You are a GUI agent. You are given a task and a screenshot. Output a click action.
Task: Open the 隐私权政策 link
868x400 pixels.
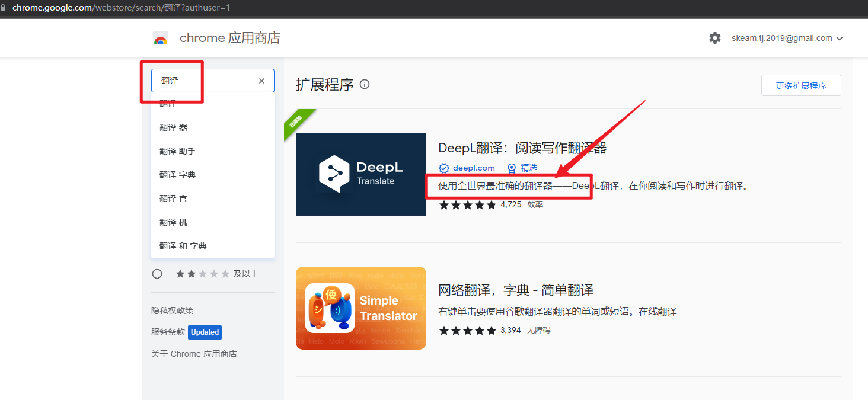(x=173, y=311)
